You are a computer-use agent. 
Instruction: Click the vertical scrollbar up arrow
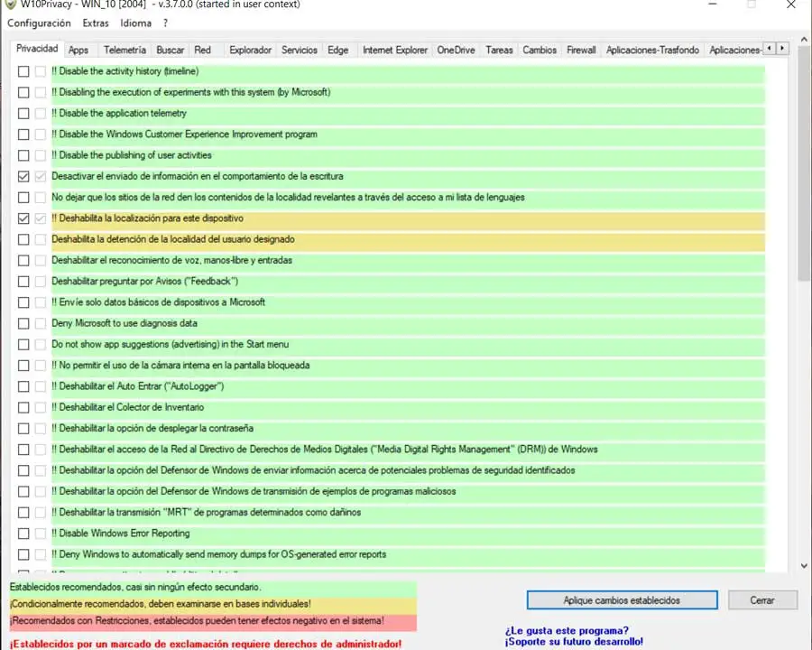804,40
